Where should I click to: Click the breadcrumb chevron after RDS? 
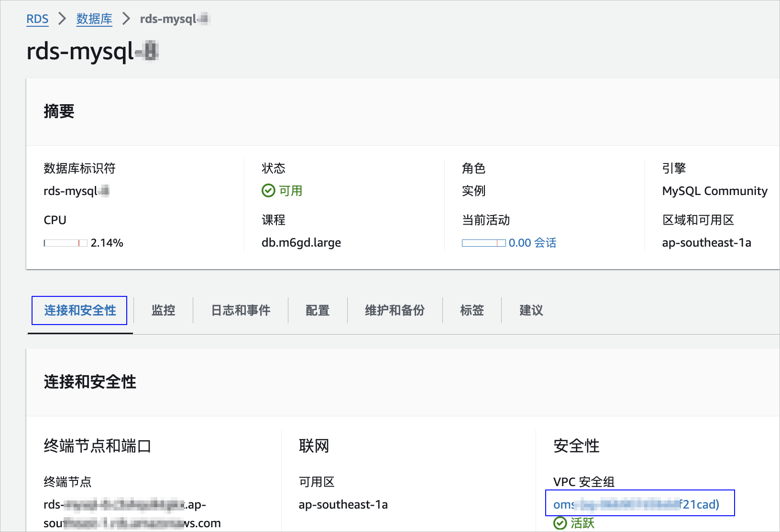(x=62, y=19)
